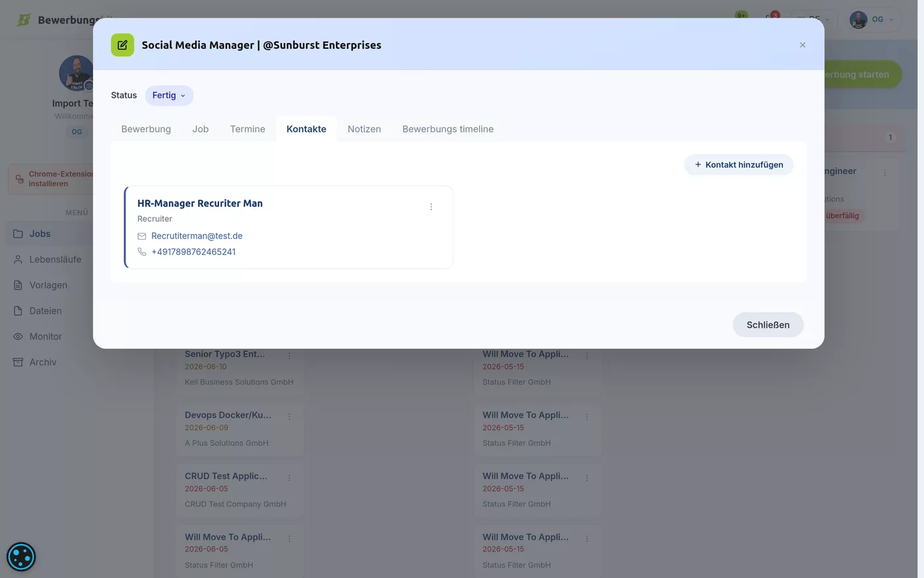Click the phone number +4917898762465241
This screenshot has height=578, width=924.
[193, 252]
